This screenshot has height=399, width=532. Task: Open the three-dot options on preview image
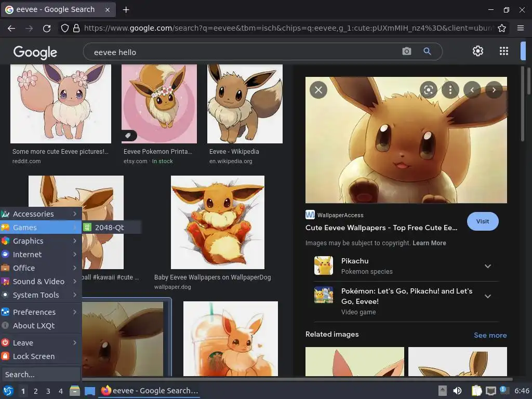[x=450, y=90]
